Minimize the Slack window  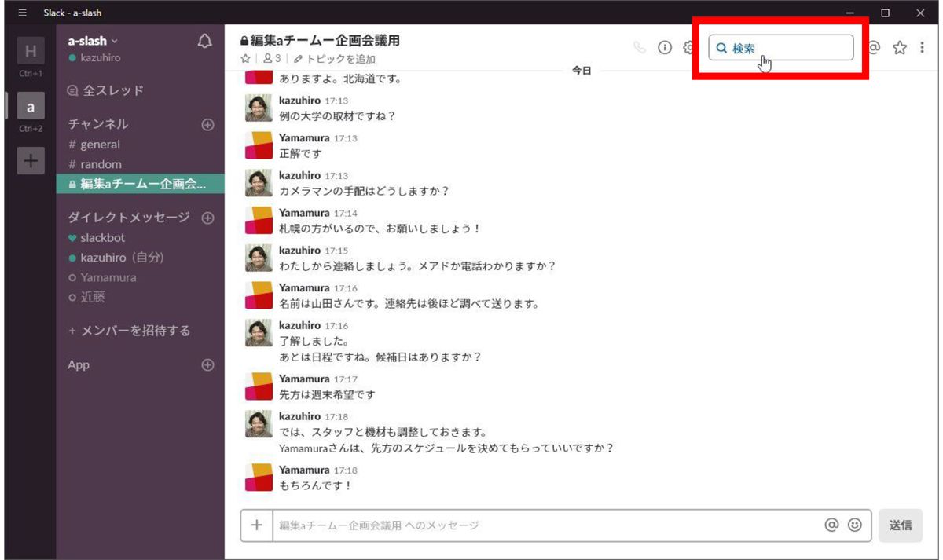coord(849,13)
